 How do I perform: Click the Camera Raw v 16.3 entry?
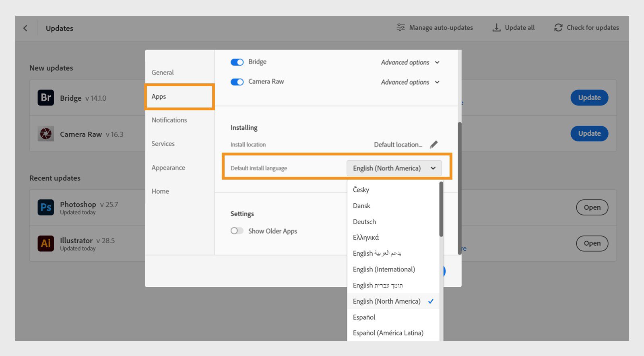(91, 134)
